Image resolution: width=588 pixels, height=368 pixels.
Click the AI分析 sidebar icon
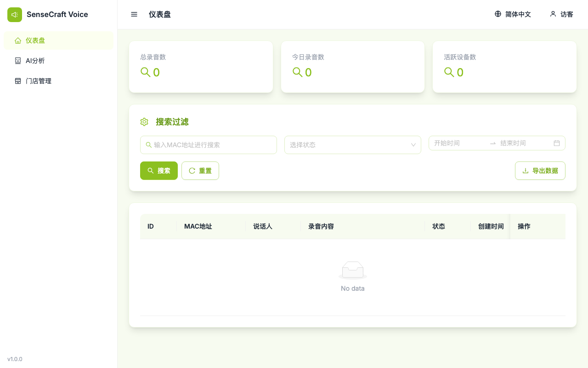click(x=18, y=61)
